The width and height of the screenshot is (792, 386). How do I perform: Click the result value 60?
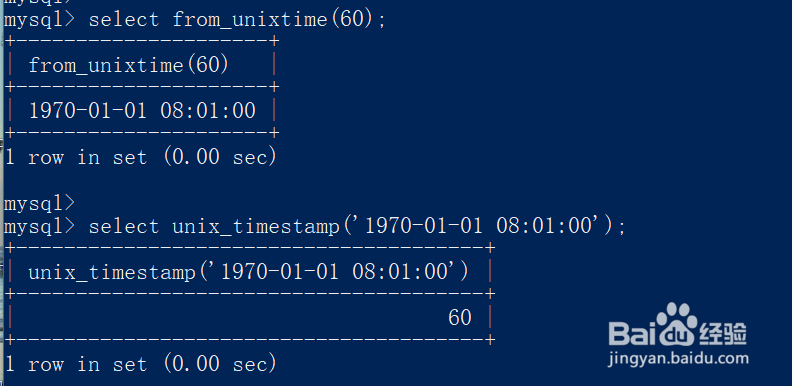(460, 318)
